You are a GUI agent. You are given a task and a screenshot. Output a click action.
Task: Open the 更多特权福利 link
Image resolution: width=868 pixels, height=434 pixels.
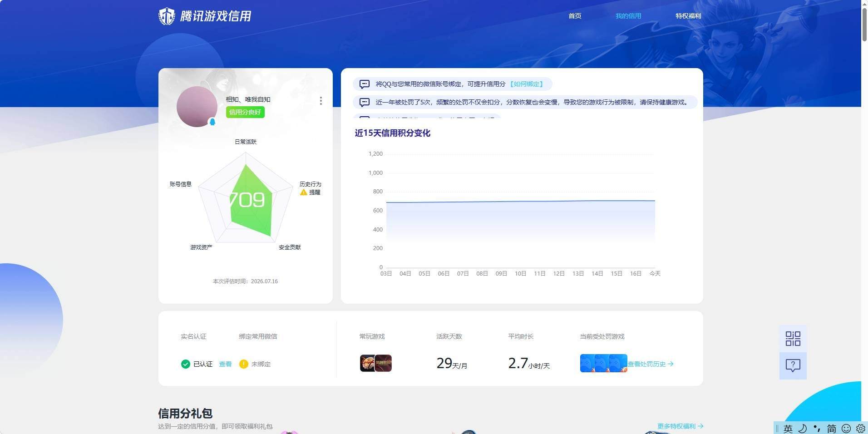click(x=681, y=426)
